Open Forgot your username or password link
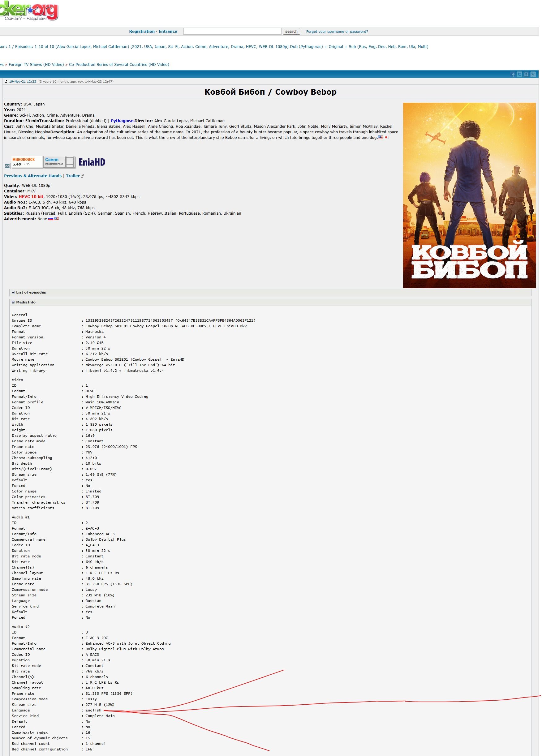 click(x=337, y=32)
